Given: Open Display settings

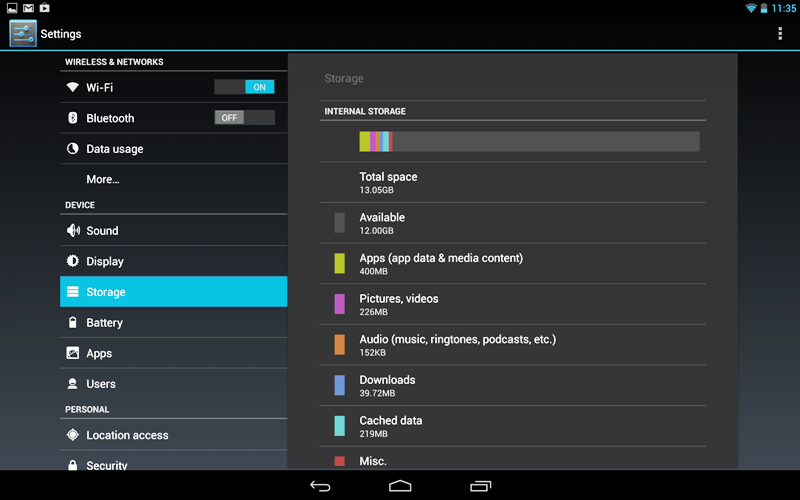Looking at the screenshot, I should point(173,261).
